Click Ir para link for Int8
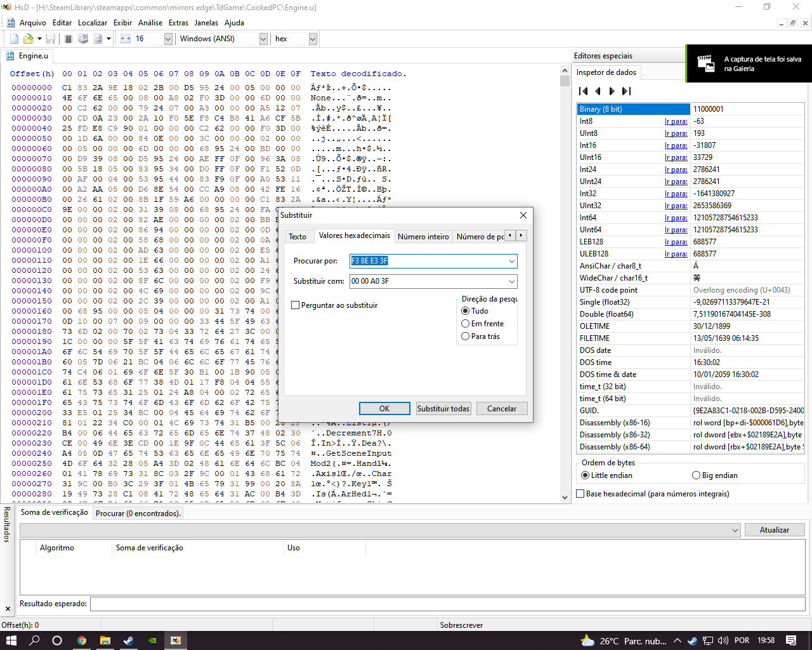This screenshot has height=650, width=812. pyautogui.click(x=676, y=121)
